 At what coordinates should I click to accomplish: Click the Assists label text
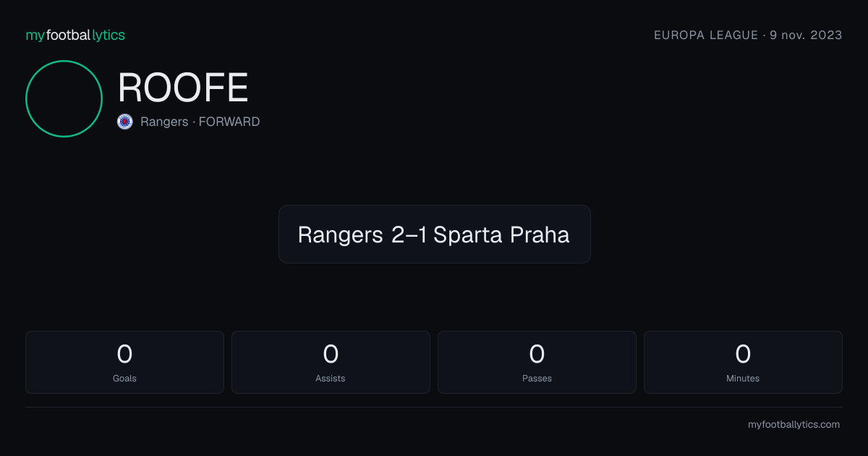(x=331, y=379)
